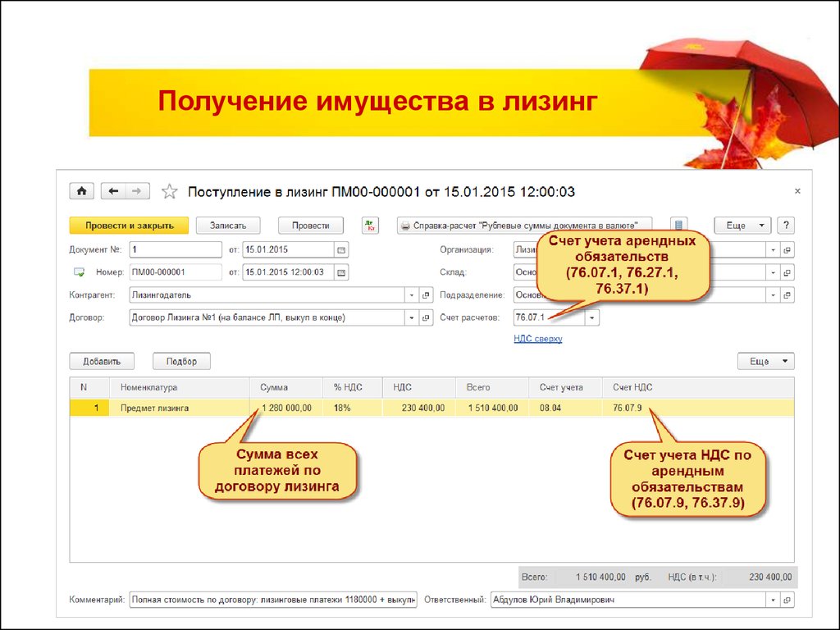Viewport: 840px width, 630px height.
Task: Sort by the Номенклатура column header
Action: [x=180, y=387]
